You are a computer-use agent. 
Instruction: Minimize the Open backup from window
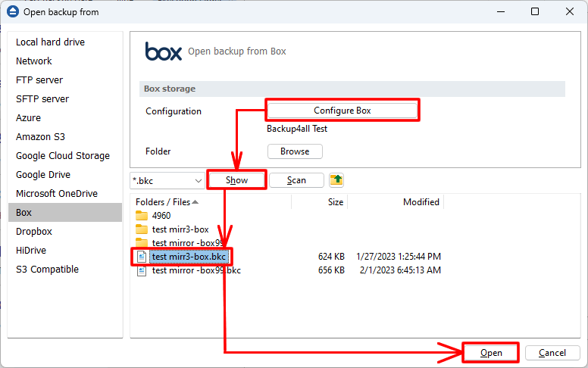pyautogui.click(x=501, y=11)
